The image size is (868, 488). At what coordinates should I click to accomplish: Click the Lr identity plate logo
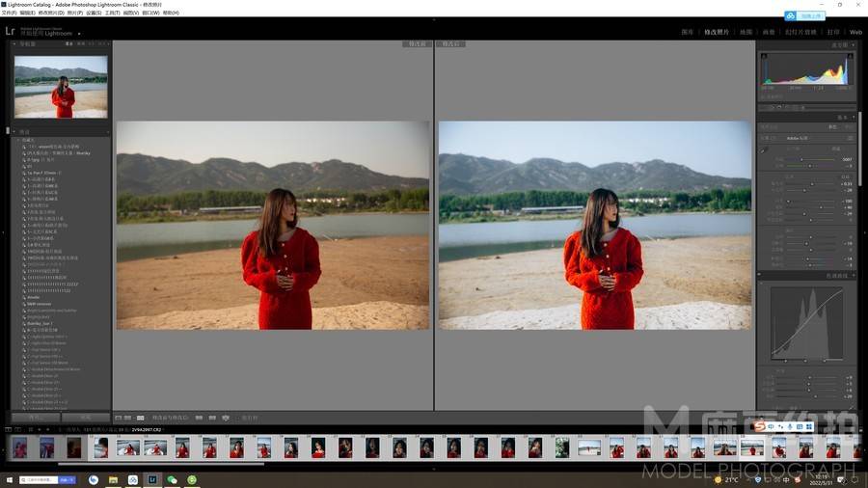[x=10, y=31]
